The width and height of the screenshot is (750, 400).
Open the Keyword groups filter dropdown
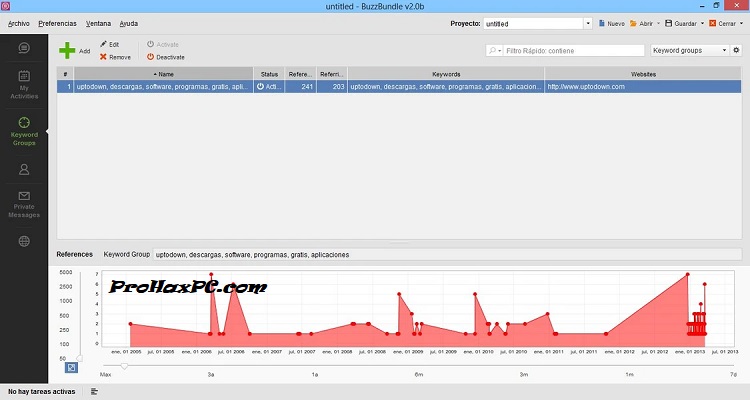click(689, 50)
